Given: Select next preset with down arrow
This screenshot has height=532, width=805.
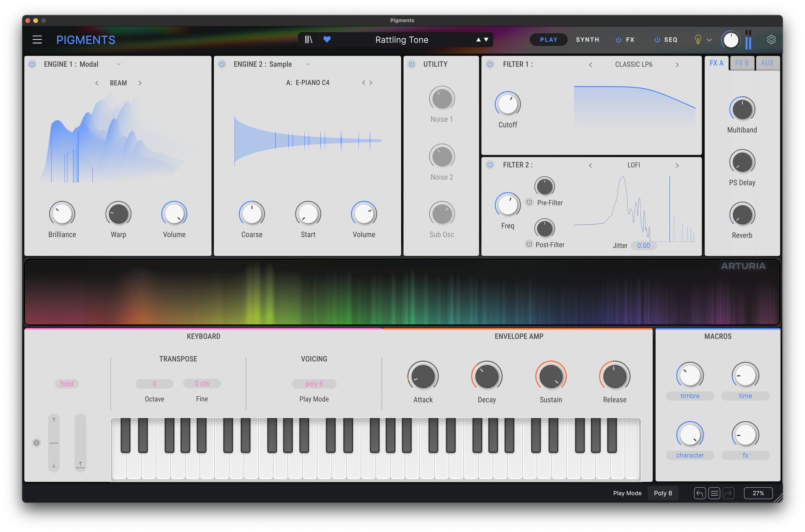Looking at the screenshot, I should tap(486, 39).
